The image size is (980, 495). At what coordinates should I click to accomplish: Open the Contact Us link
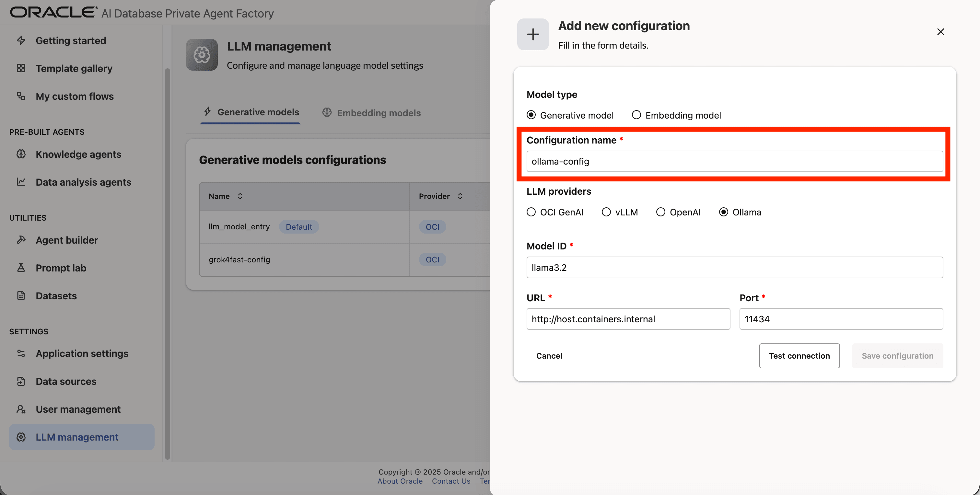pos(451,481)
